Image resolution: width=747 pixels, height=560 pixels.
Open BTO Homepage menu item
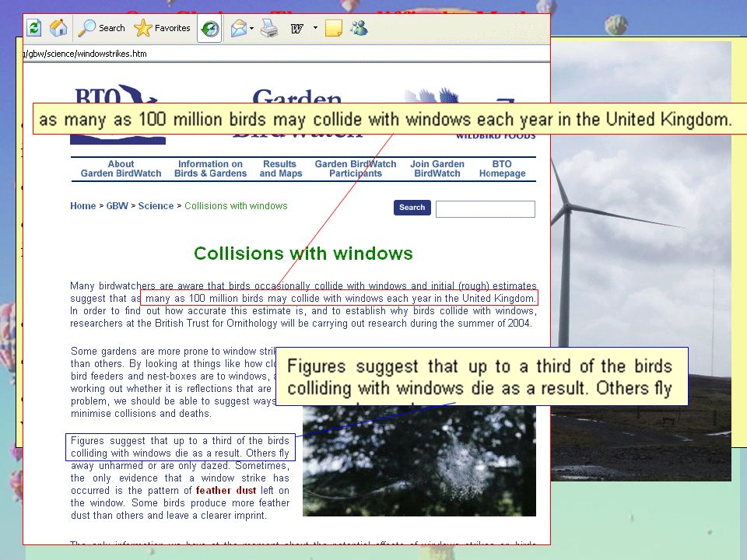coord(502,169)
